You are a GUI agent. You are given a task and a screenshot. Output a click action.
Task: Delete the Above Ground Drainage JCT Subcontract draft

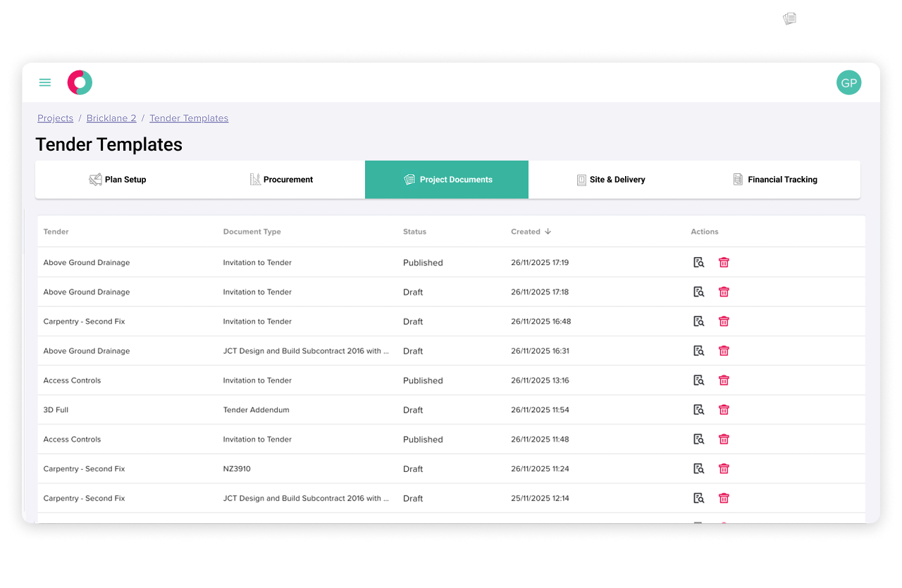(724, 350)
